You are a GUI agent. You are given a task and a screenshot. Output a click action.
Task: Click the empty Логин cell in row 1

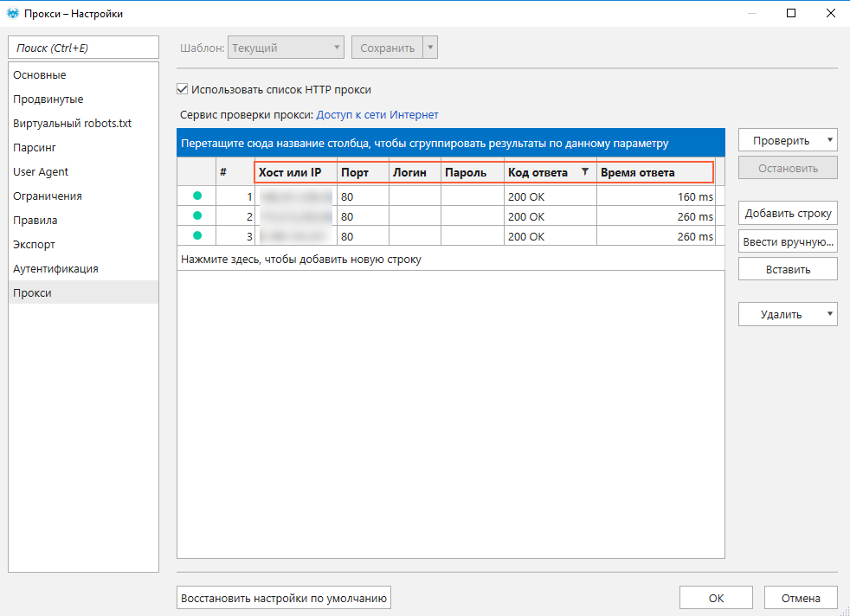[415, 196]
